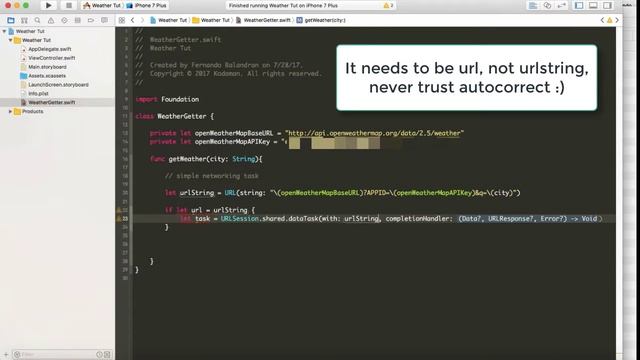Click the 'import Foundation' line

tap(167, 99)
